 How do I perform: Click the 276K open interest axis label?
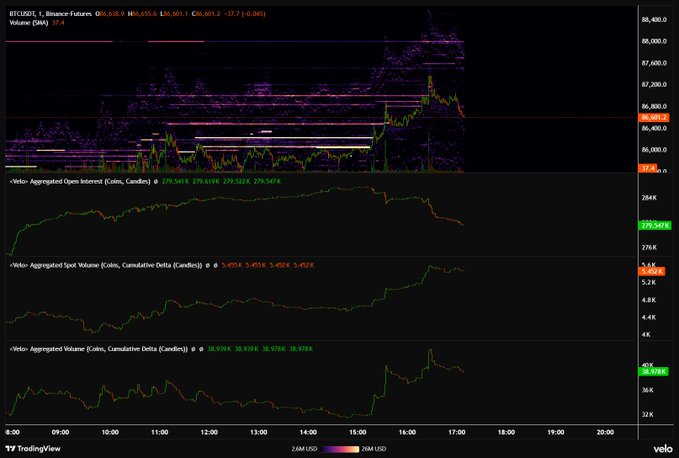649,248
